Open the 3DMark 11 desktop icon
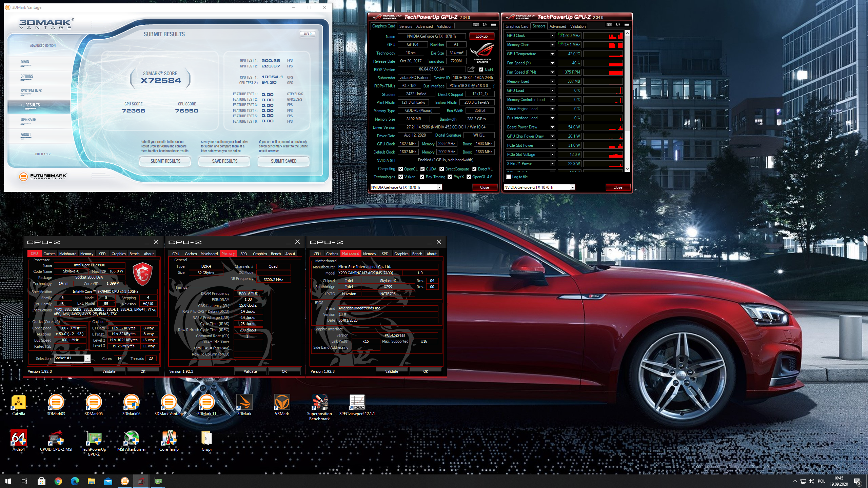Viewport: 868px width, 488px height. tap(206, 405)
